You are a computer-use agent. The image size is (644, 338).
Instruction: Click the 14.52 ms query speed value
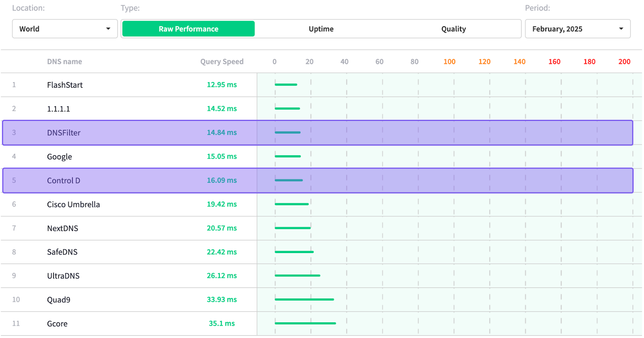(222, 109)
